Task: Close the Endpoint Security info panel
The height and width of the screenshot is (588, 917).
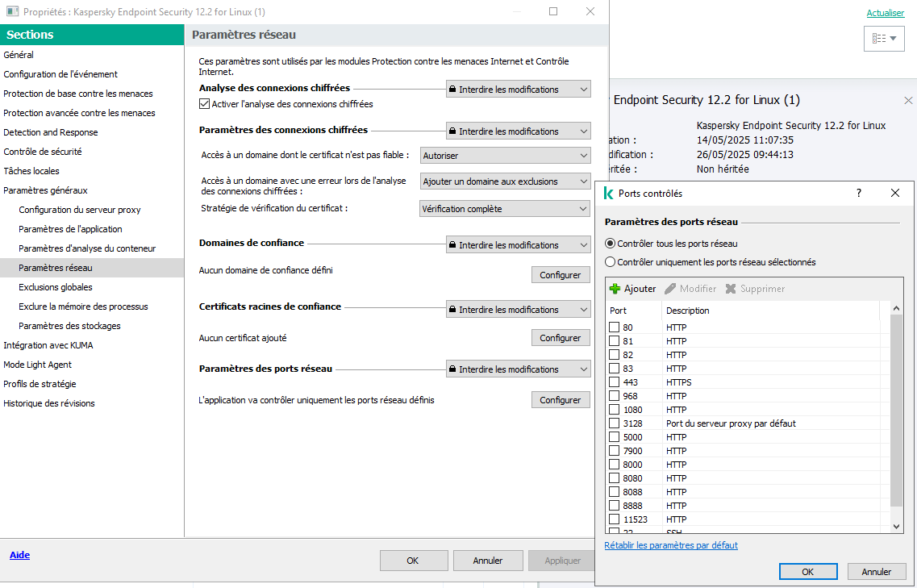Action: (x=907, y=101)
